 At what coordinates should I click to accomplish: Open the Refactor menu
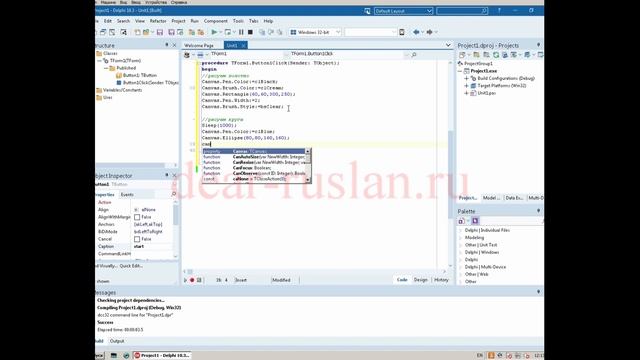[158, 21]
